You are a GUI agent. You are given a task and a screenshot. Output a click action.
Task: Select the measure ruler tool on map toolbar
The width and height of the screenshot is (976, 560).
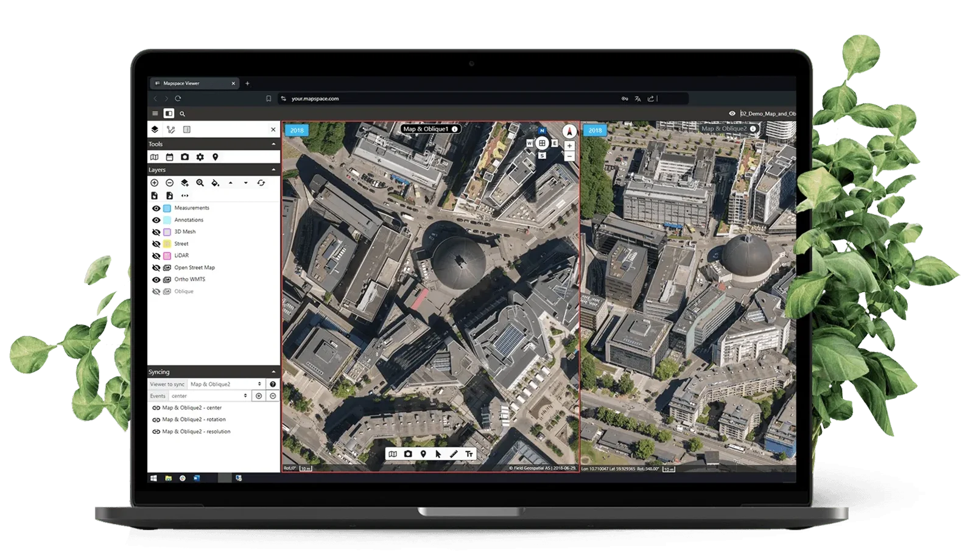pyautogui.click(x=454, y=454)
